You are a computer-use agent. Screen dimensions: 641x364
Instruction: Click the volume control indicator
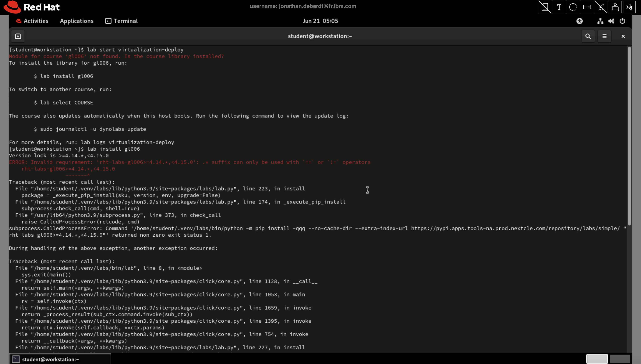tap(611, 21)
